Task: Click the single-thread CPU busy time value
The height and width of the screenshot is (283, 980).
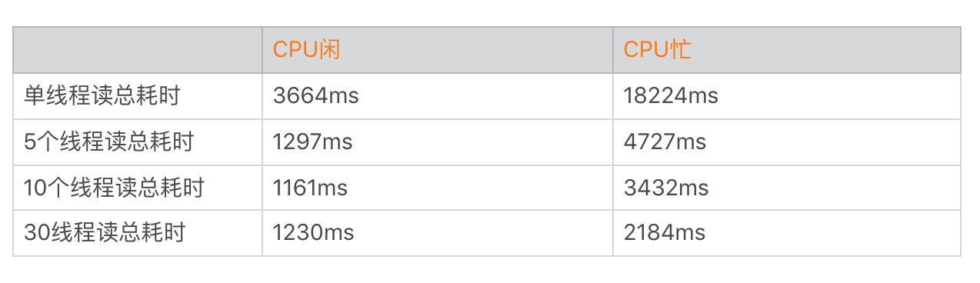Action: tap(671, 96)
